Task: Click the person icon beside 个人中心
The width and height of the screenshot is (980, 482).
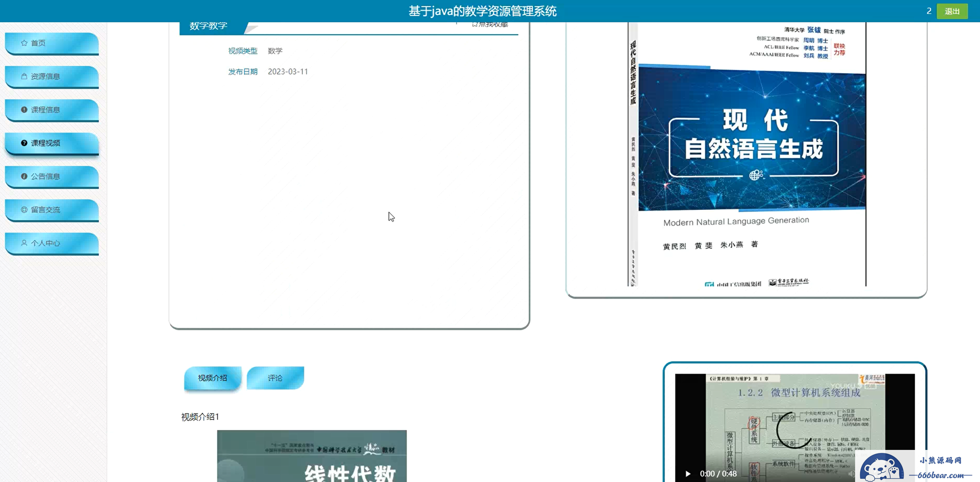Action: coord(24,243)
